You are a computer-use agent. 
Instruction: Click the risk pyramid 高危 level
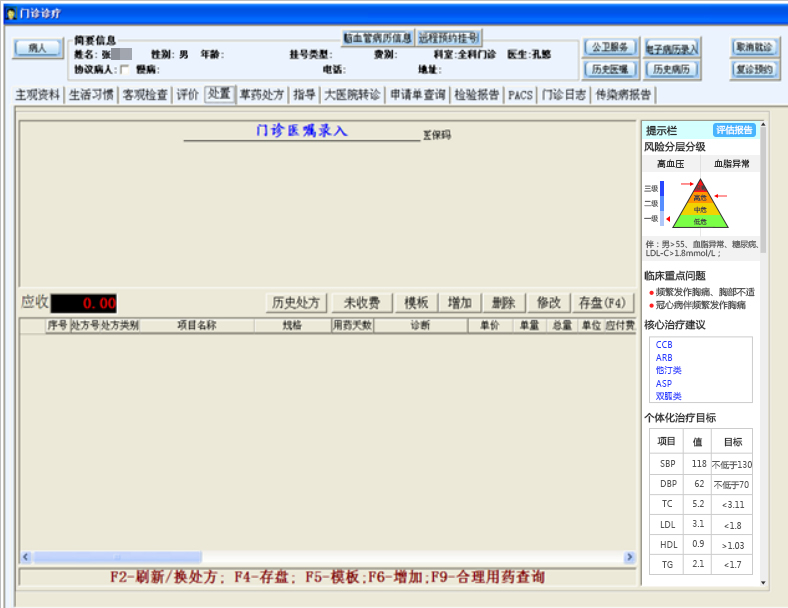700,198
